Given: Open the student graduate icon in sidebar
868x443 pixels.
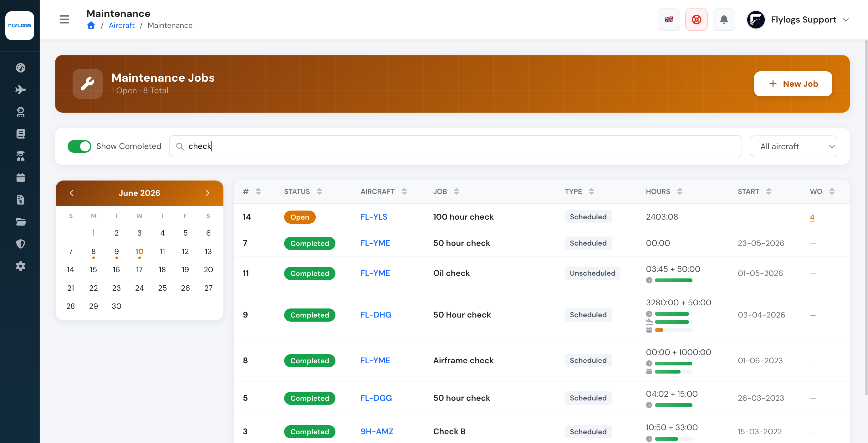Looking at the screenshot, I should 21,155.
